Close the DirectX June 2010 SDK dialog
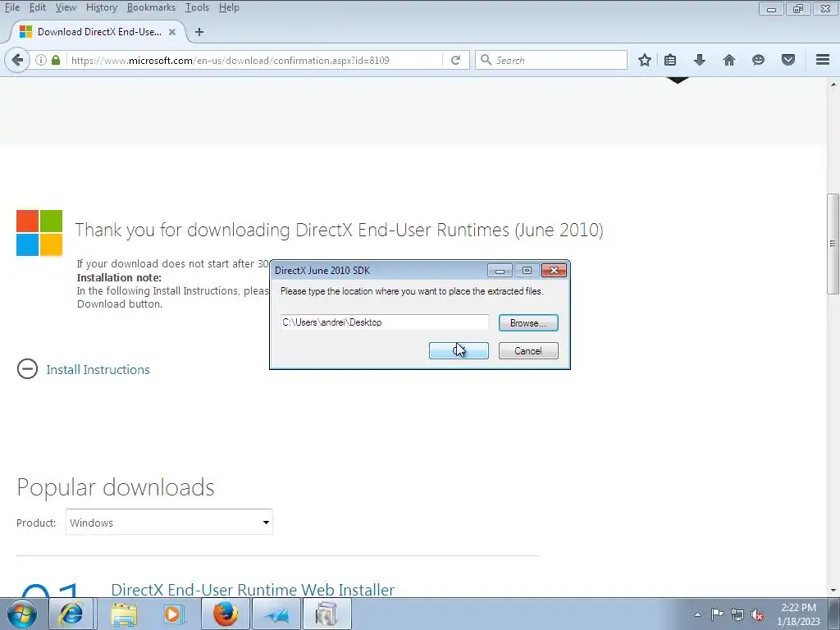Image resolution: width=840 pixels, height=630 pixels. coord(554,271)
